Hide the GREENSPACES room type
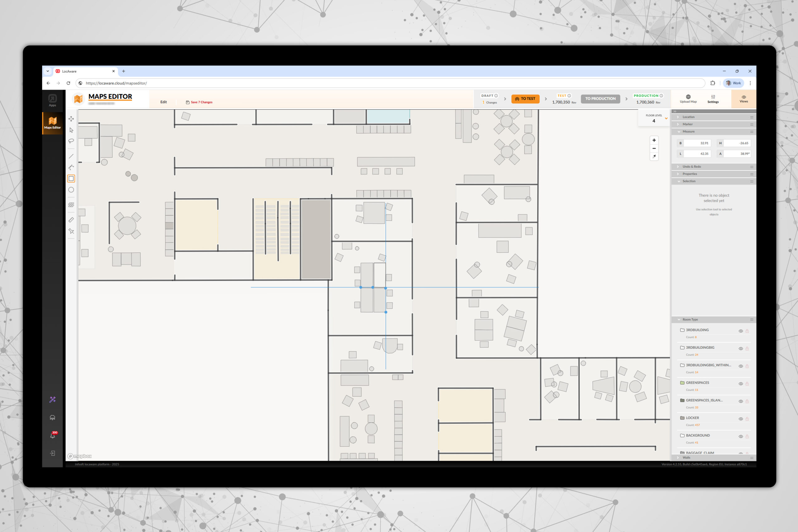 (x=741, y=384)
